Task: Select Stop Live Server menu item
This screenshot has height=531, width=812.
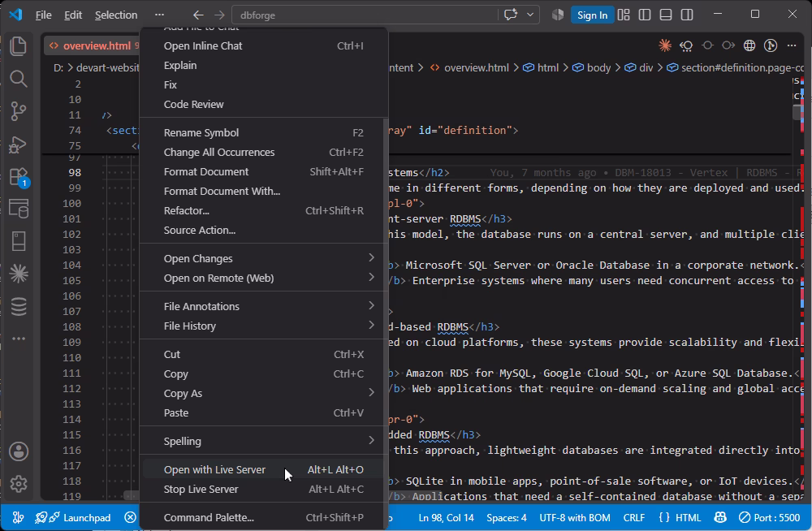Action: 264,489
